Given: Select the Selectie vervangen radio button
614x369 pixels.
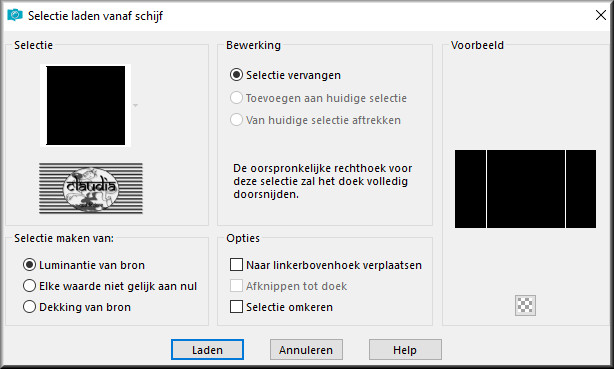Looking at the screenshot, I should pyautogui.click(x=236, y=75).
